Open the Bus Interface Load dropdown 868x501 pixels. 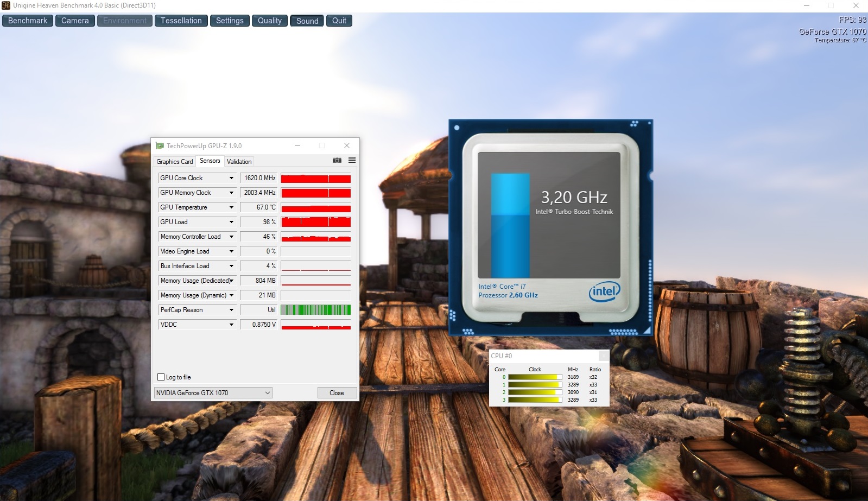tap(231, 266)
